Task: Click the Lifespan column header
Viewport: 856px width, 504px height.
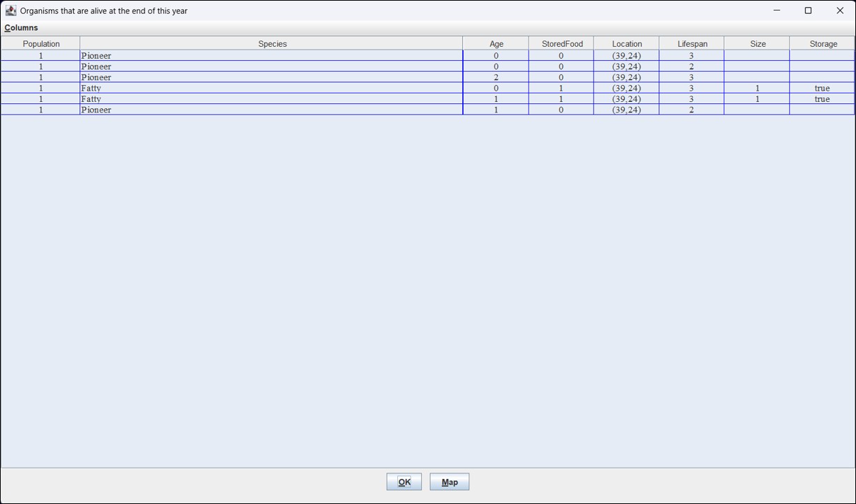Action: pos(692,44)
